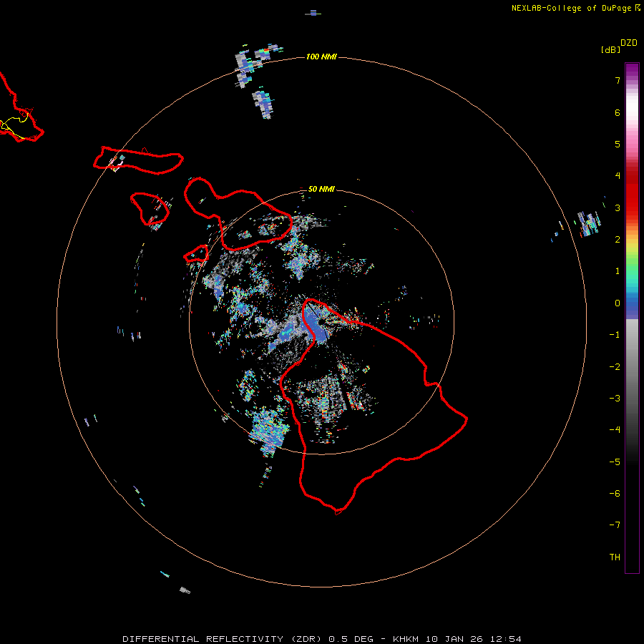This screenshot has height=644, width=644.
Task: Click the [dB] units label
Action: (x=611, y=50)
